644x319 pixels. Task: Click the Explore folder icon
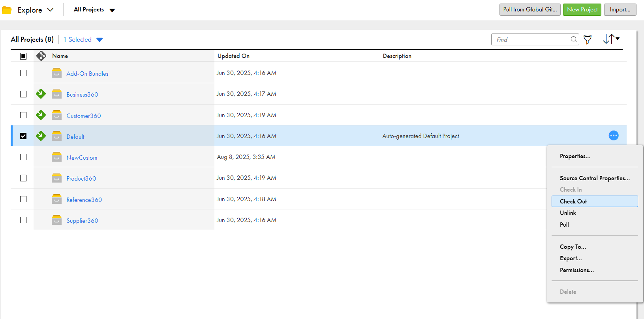click(x=7, y=10)
